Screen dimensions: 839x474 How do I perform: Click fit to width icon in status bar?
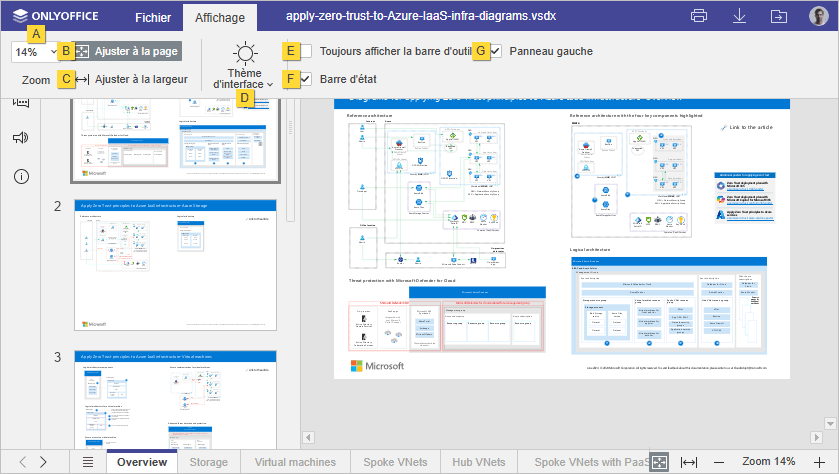click(689, 462)
